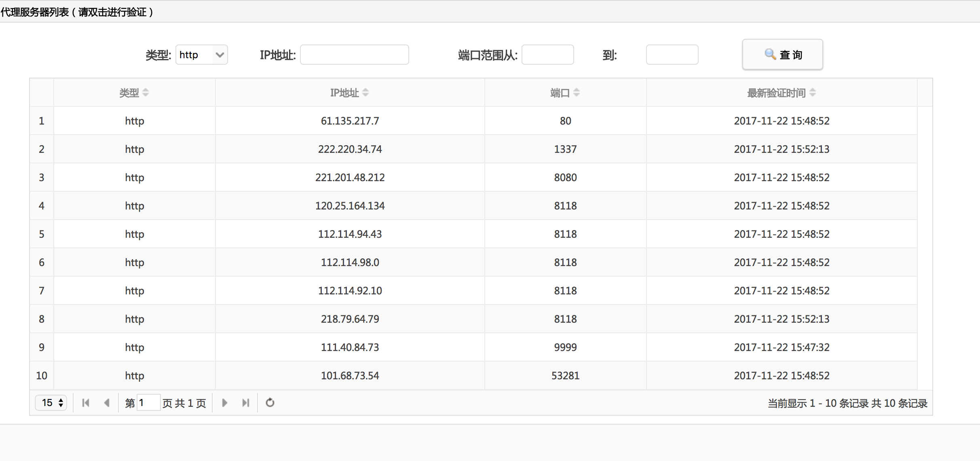980x461 pixels.
Task: Go to the first page of results
Action: click(86, 403)
